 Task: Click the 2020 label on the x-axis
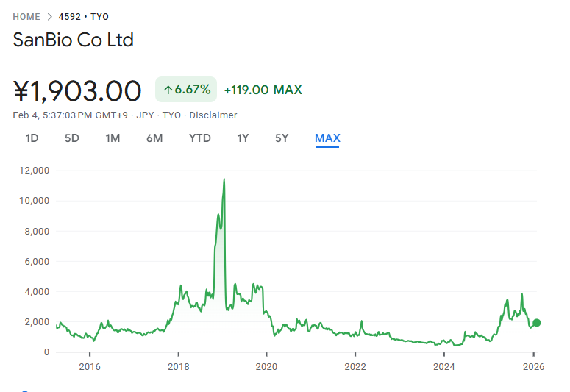tap(266, 367)
